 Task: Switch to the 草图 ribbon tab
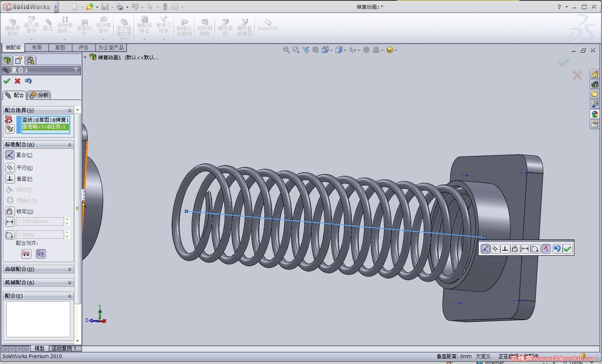(x=60, y=48)
